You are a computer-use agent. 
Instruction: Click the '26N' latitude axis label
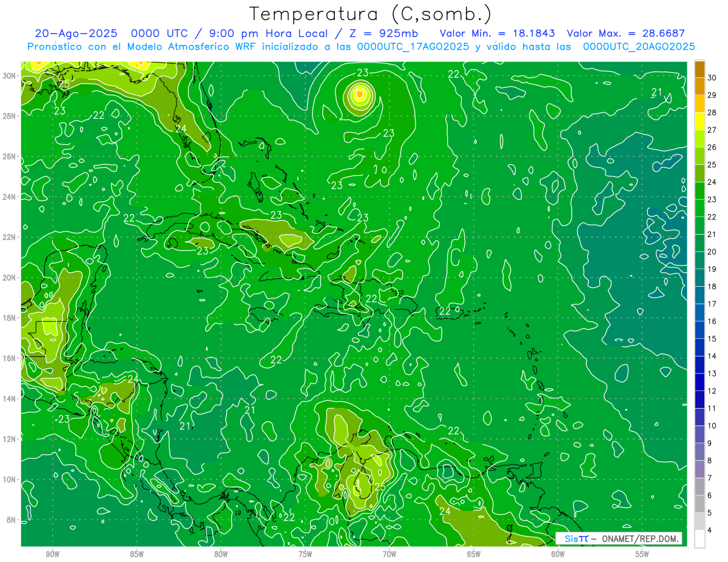tap(9, 156)
